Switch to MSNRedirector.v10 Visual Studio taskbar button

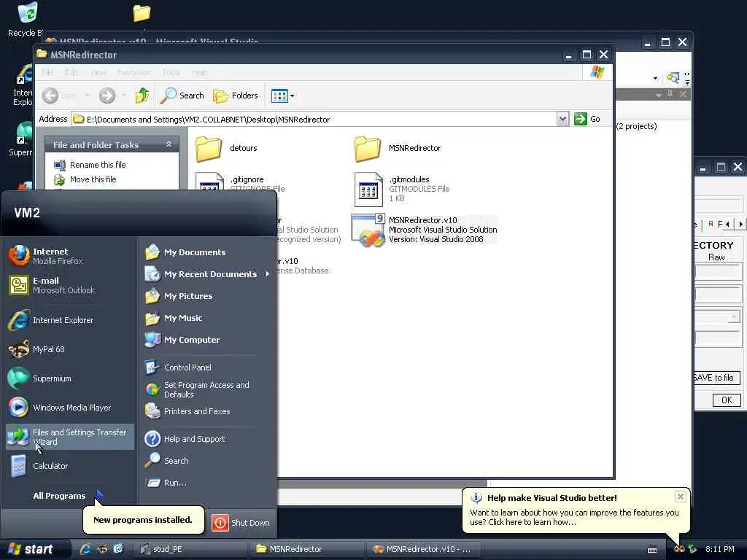click(x=424, y=549)
